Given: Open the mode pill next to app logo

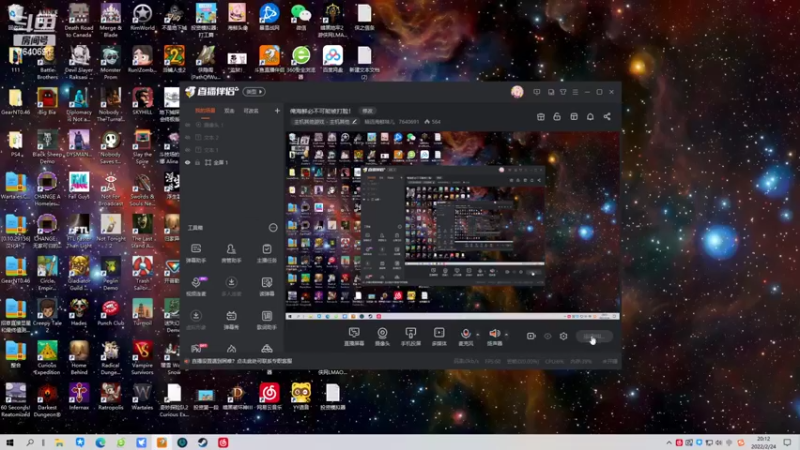Looking at the screenshot, I should 254,92.
